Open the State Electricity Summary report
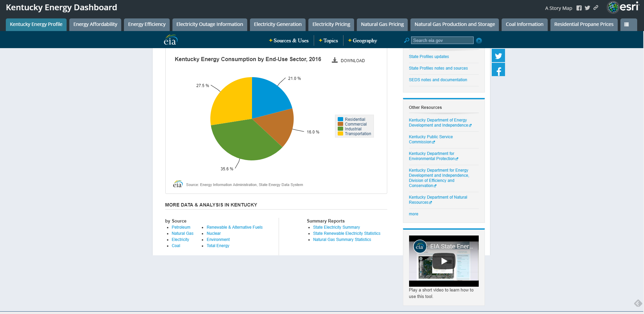Viewport: 644px width, 314px height. point(336,227)
